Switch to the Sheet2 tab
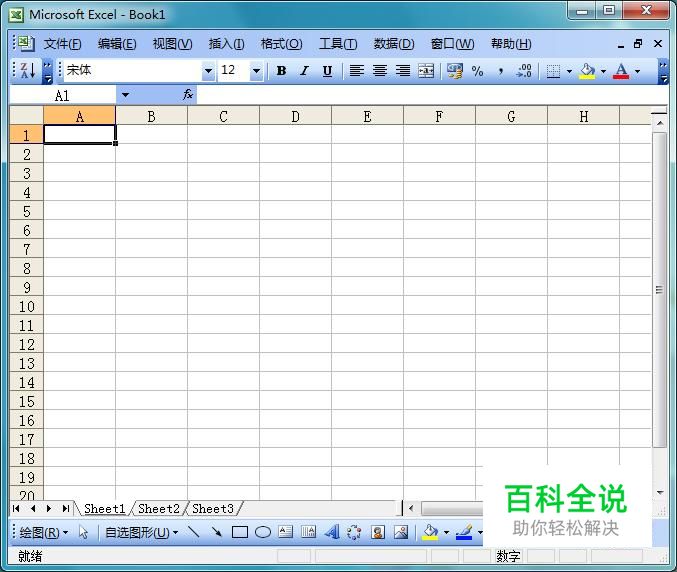The width and height of the screenshot is (677, 572). tap(158, 509)
